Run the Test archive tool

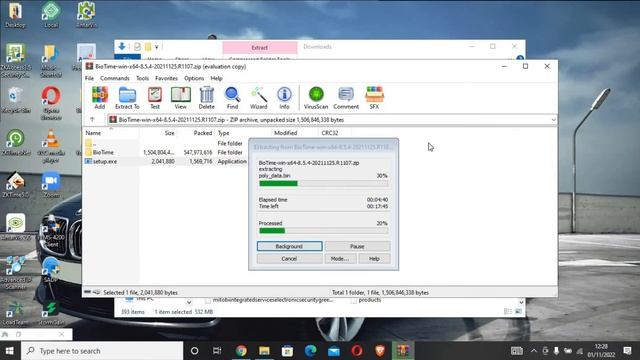(155, 98)
